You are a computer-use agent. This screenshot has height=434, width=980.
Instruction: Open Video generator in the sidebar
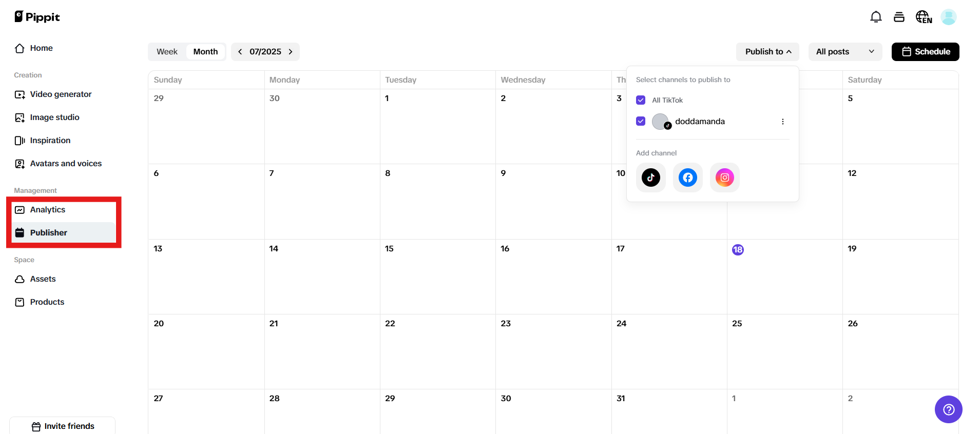61,94
